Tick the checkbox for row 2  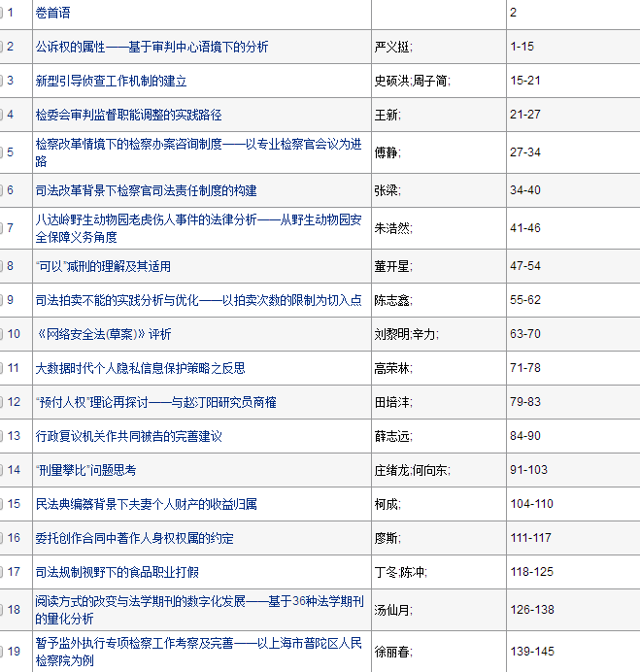2,47
